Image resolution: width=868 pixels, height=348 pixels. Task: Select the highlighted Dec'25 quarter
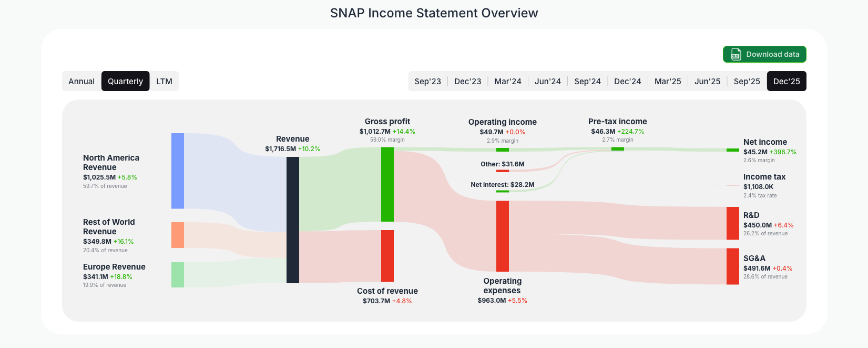(x=787, y=81)
